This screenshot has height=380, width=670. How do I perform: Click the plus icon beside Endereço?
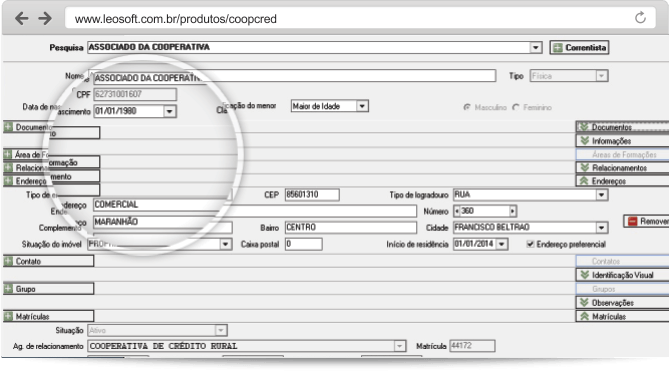pos(8,181)
